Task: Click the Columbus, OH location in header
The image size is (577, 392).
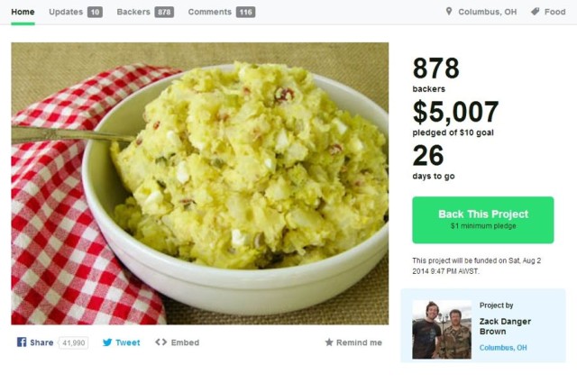Action: click(x=488, y=12)
